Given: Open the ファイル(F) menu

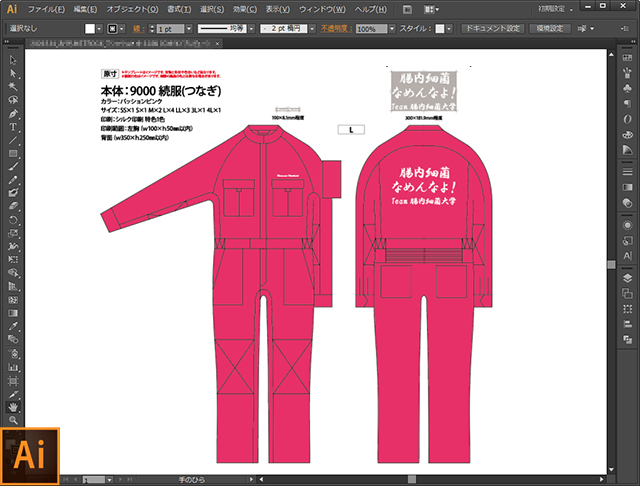Looking at the screenshot, I should pyautogui.click(x=46, y=9).
